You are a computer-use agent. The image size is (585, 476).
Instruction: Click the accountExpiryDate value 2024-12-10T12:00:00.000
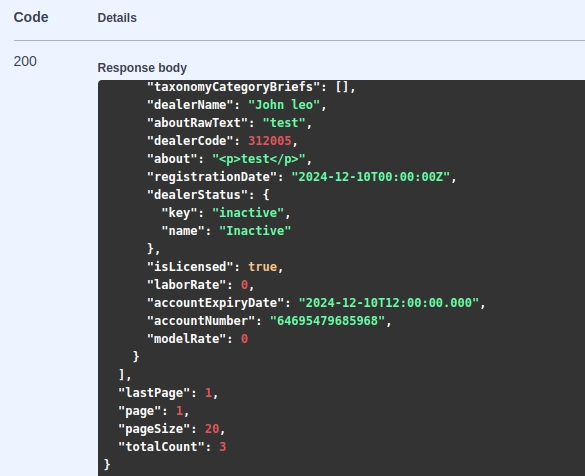pos(388,303)
